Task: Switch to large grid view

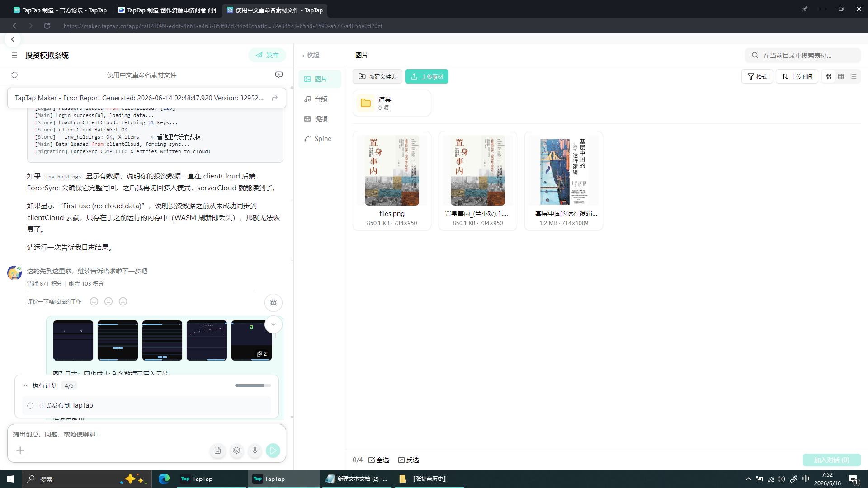Action: point(828,76)
